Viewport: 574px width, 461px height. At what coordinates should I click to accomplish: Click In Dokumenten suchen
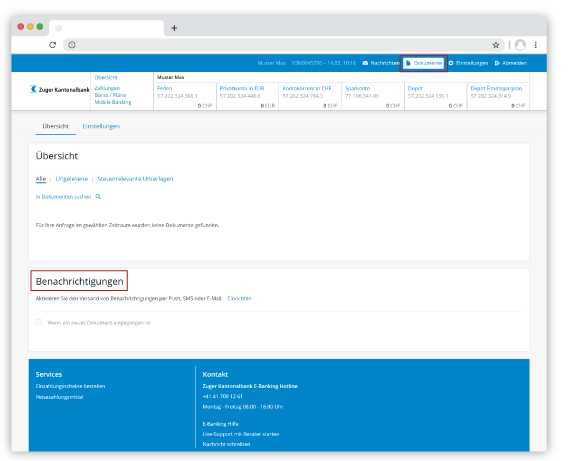[x=63, y=197]
